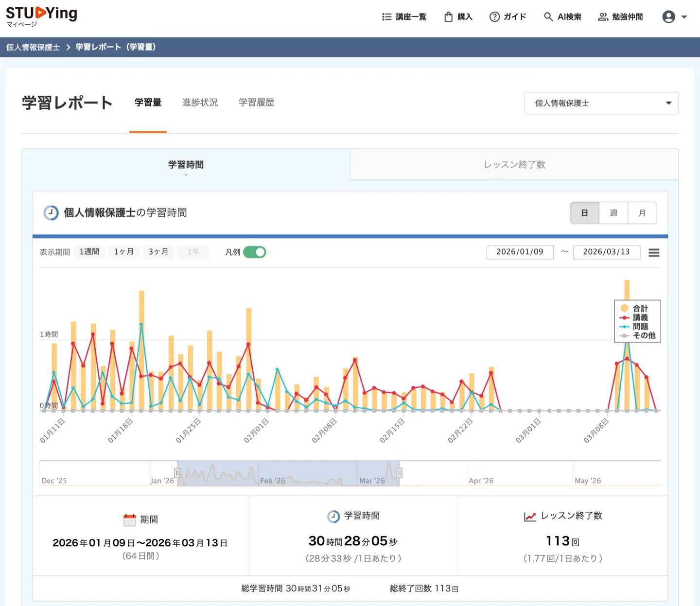Screen dimensions: 700x606
Task: Set display period to 1ヶ月
Action: [124, 252]
